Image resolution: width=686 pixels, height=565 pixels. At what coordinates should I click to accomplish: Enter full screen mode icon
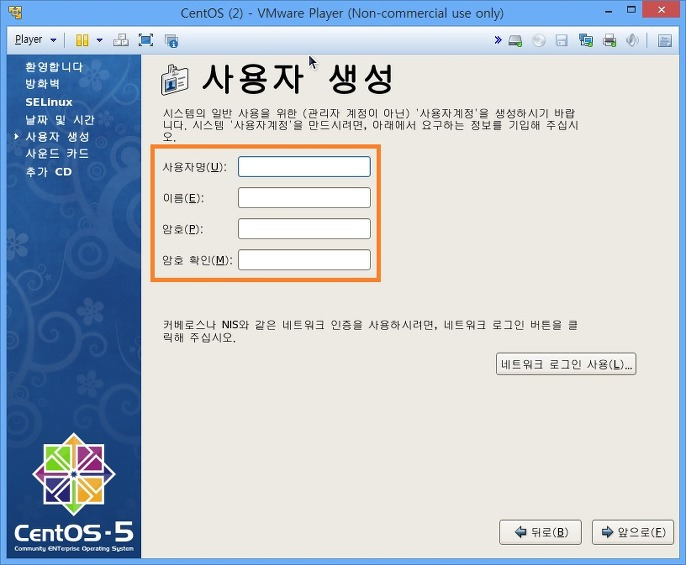146,40
